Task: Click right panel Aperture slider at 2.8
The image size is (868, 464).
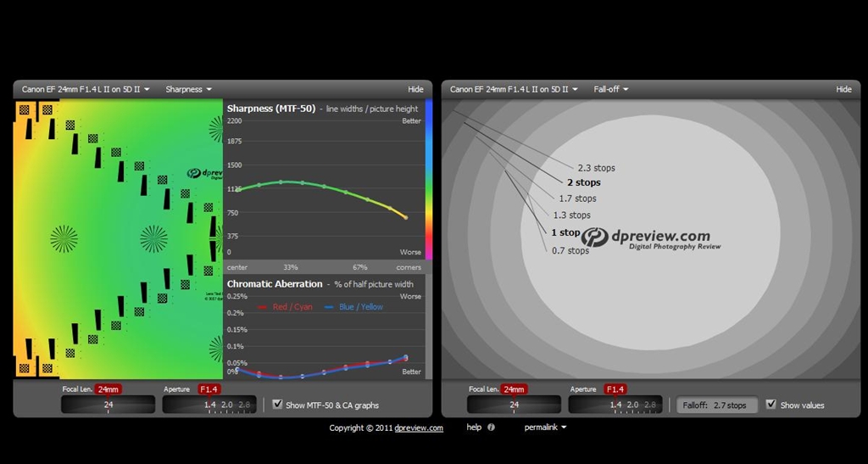Action: (650, 405)
